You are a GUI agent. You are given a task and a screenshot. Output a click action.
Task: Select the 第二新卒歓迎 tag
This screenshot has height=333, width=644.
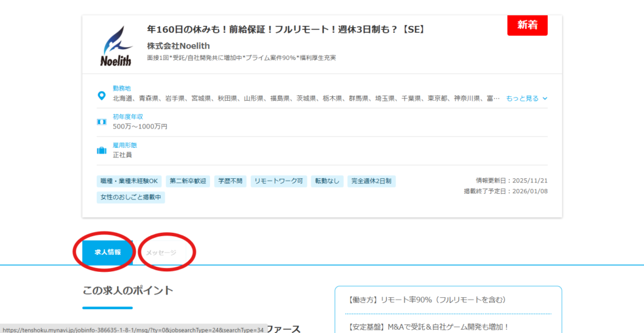[187, 181]
